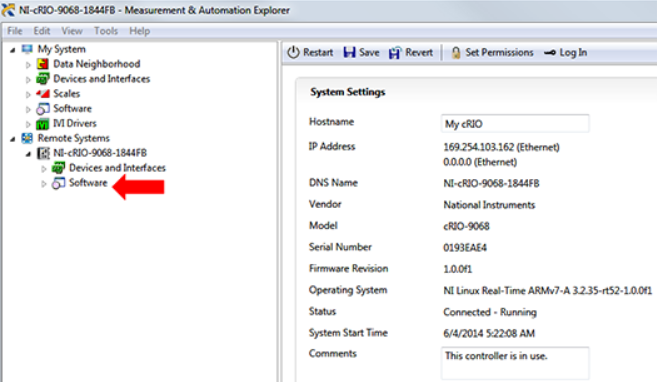Open the File menu
The image size is (657, 382).
tap(15, 31)
